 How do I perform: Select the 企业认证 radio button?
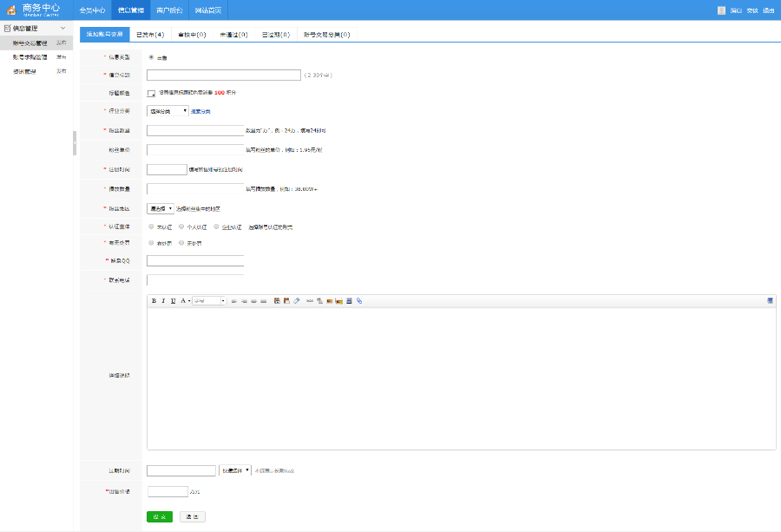click(x=216, y=227)
